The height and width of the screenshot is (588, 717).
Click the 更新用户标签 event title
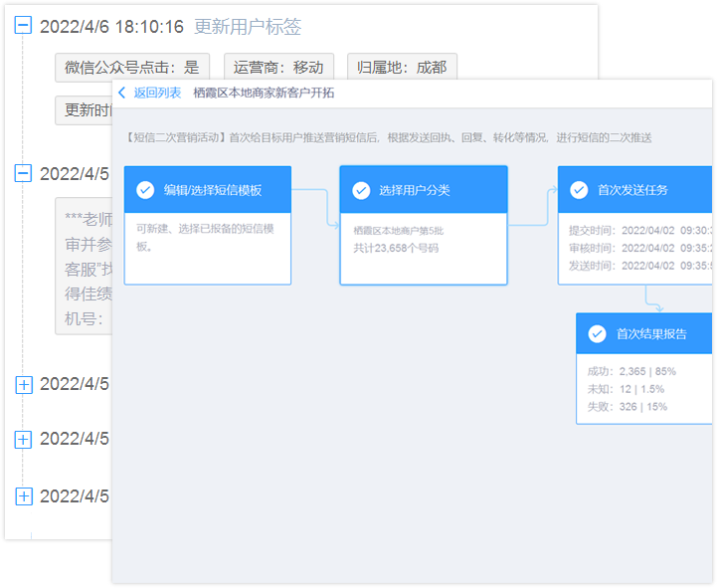click(x=248, y=27)
